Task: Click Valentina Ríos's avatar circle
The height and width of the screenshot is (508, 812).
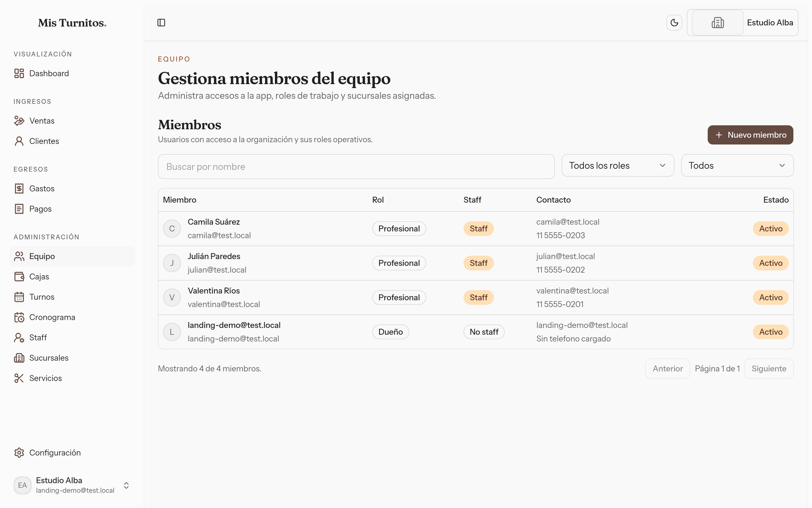Action: pyautogui.click(x=172, y=297)
